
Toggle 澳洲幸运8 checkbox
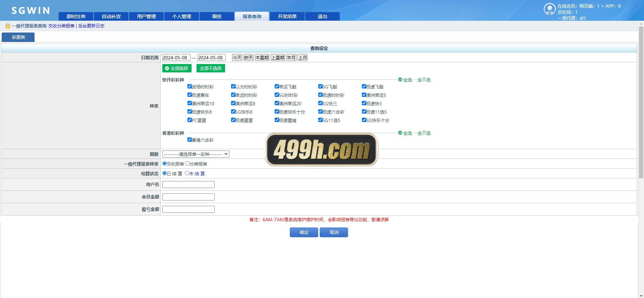[233, 103]
